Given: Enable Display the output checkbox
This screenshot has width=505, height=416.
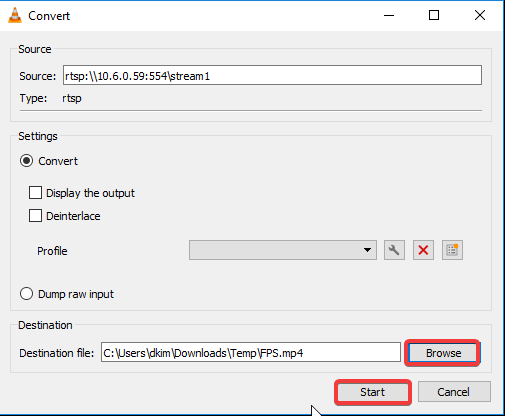Looking at the screenshot, I should (35, 193).
